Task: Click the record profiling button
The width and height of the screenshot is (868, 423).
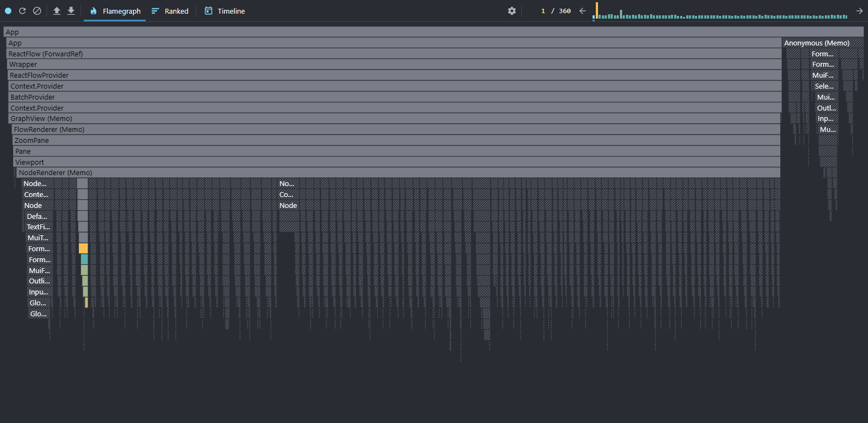Action: click(x=8, y=11)
